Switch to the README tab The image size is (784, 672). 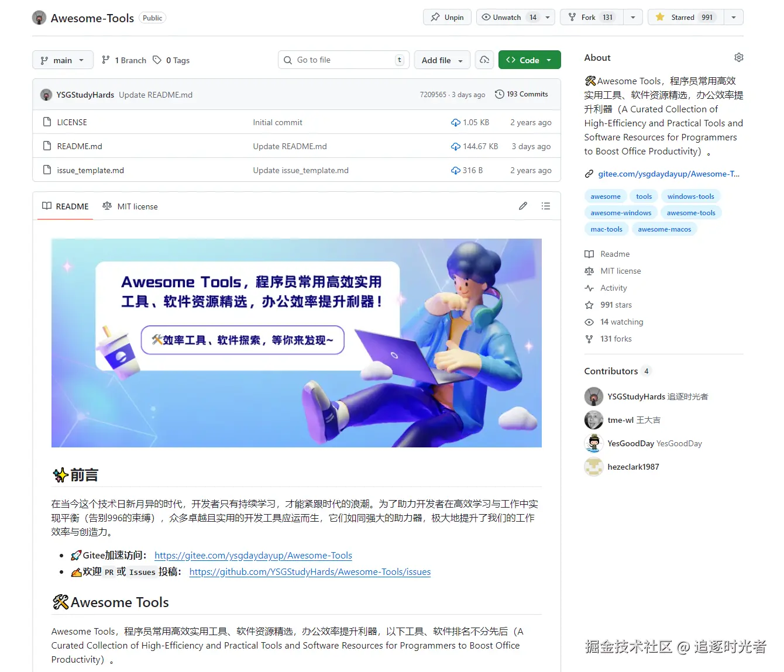(66, 206)
